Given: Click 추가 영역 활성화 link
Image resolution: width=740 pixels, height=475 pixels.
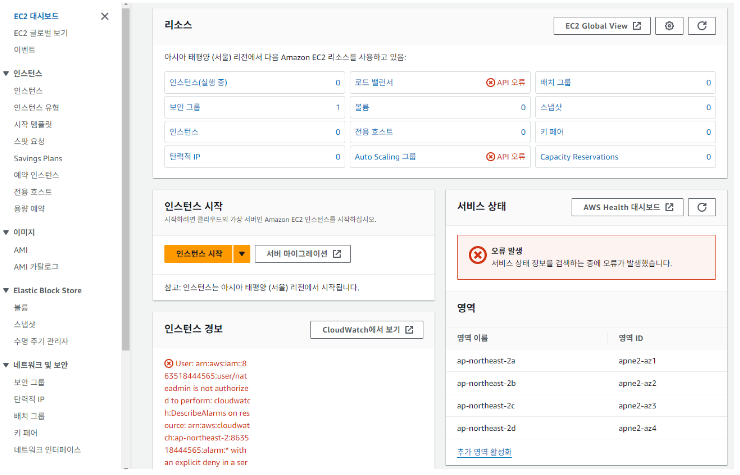Looking at the screenshot, I should pyautogui.click(x=484, y=452).
